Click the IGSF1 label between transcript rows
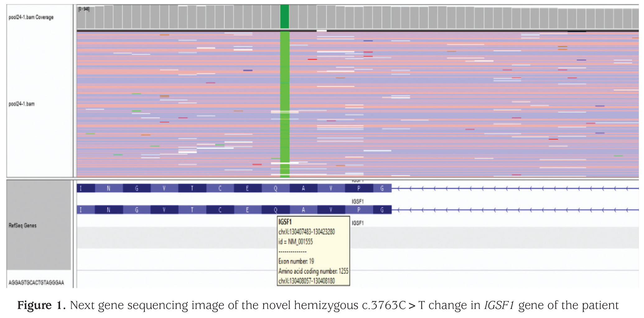The width and height of the screenshot is (644, 318). click(x=358, y=202)
